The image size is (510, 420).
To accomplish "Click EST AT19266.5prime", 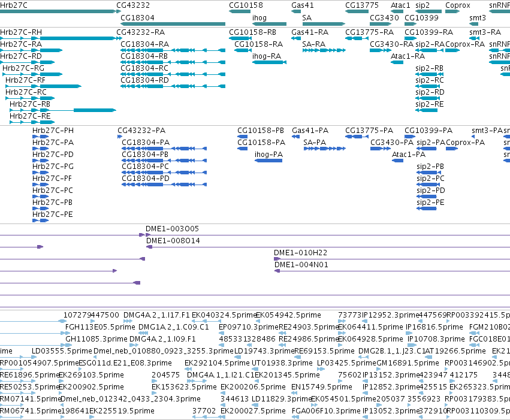I will point(455,351).
